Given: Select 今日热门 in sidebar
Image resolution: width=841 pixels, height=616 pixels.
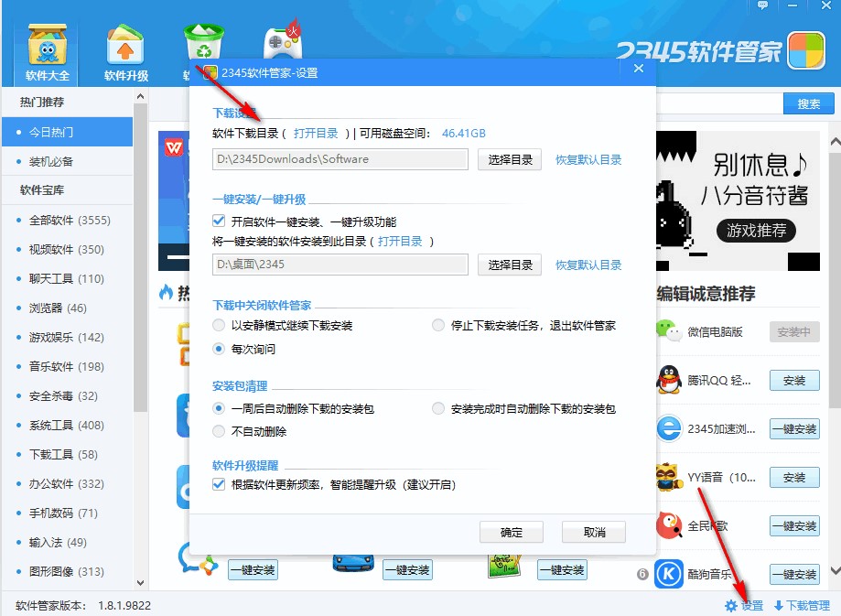Looking at the screenshot, I should [67, 132].
